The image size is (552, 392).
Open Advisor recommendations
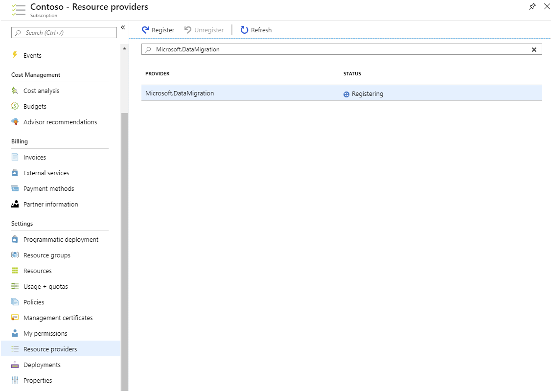60,122
